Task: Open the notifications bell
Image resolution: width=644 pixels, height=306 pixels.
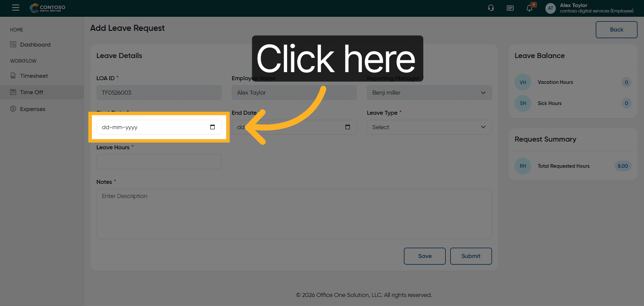Action: [x=529, y=8]
